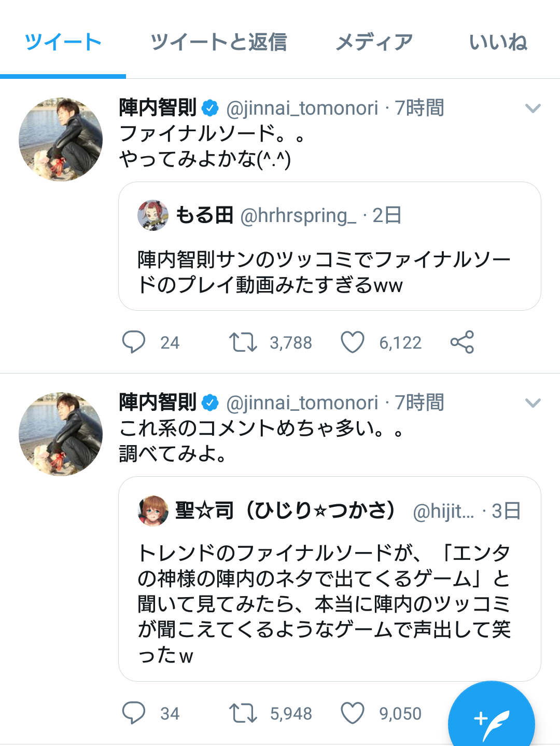The width and height of the screenshot is (560, 746).
Task: Retweet the tweet with 5,948 retweets
Action: pos(243,713)
